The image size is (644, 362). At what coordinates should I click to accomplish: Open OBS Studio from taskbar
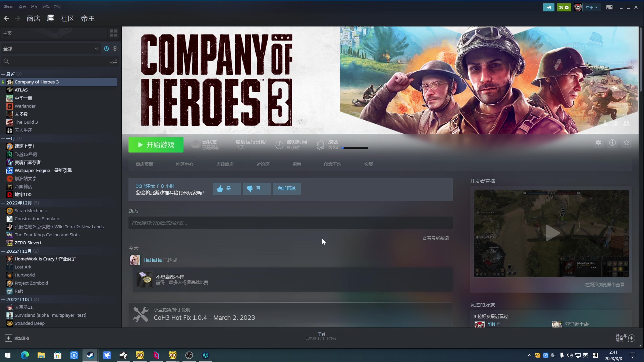pyautogui.click(x=189, y=355)
